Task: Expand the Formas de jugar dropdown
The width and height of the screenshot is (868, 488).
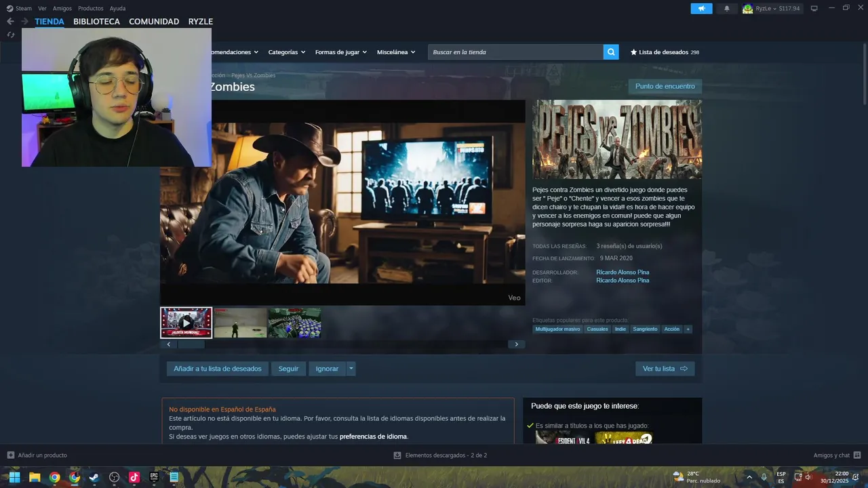Action: pyautogui.click(x=340, y=52)
